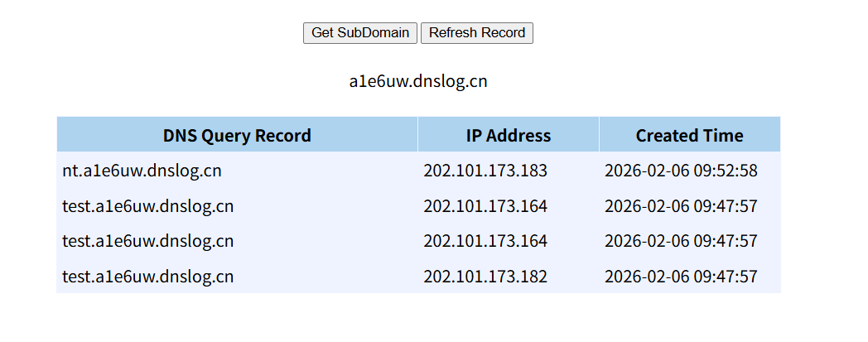
Task: Click IP address 202.101.173.182
Action: pos(485,277)
